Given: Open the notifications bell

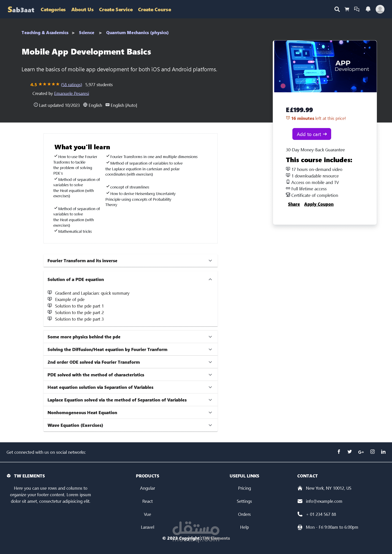Looking at the screenshot, I should (368, 9).
